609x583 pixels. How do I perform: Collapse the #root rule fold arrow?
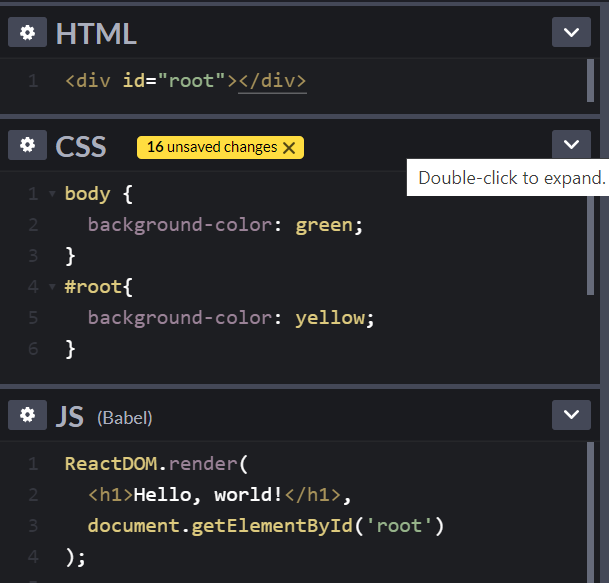click(x=51, y=287)
